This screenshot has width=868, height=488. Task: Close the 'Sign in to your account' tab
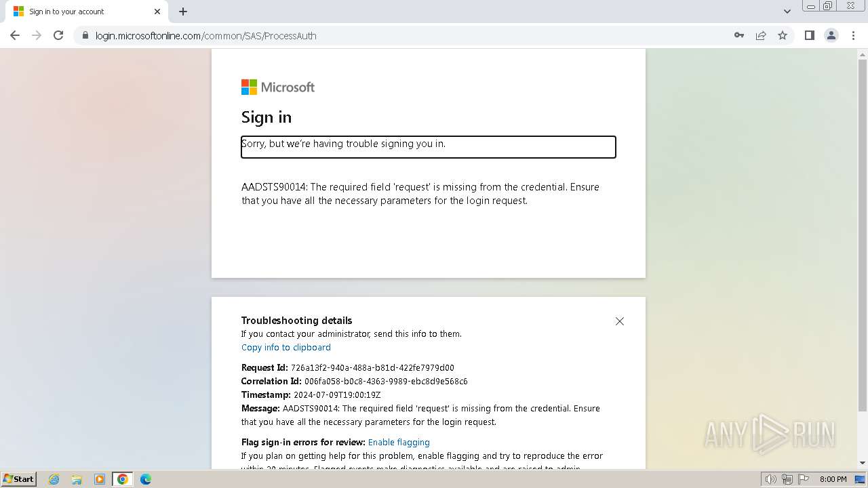pos(157,12)
